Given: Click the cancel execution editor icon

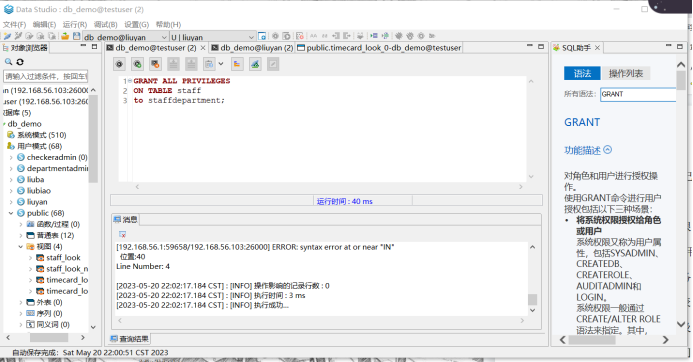Looking at the screenshot, I should (155, 64).
